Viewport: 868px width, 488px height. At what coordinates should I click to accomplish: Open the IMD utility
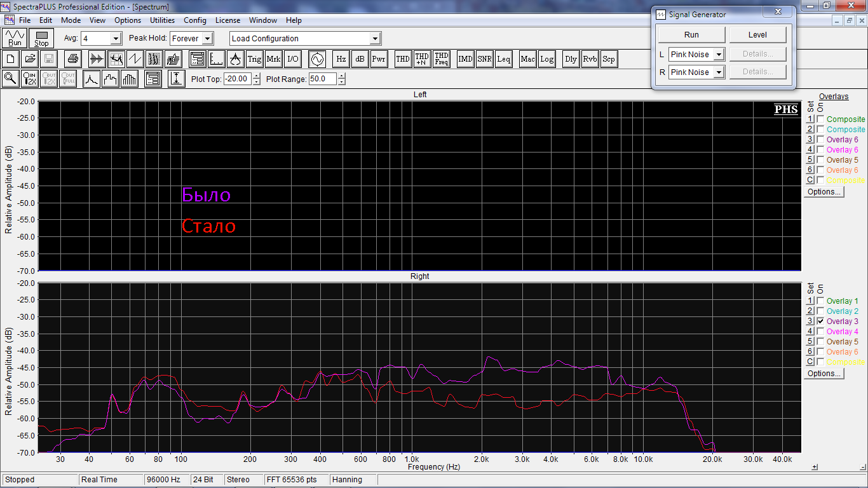coord(466,59)
